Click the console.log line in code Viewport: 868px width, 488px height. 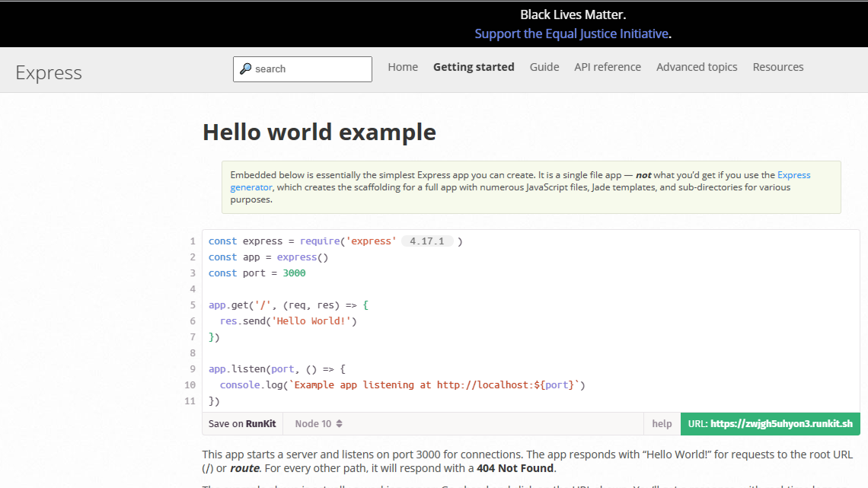coord(403,385)
